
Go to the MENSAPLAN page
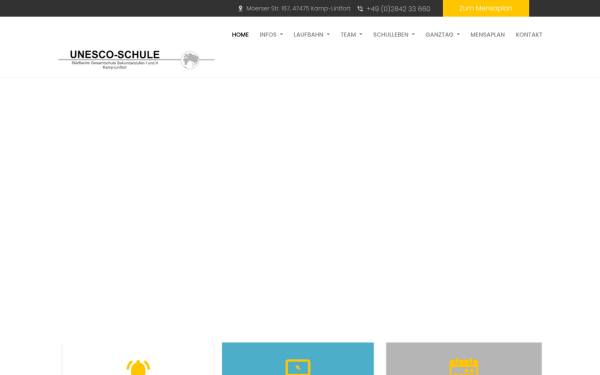pyautogui.click(x=488, y=34)
